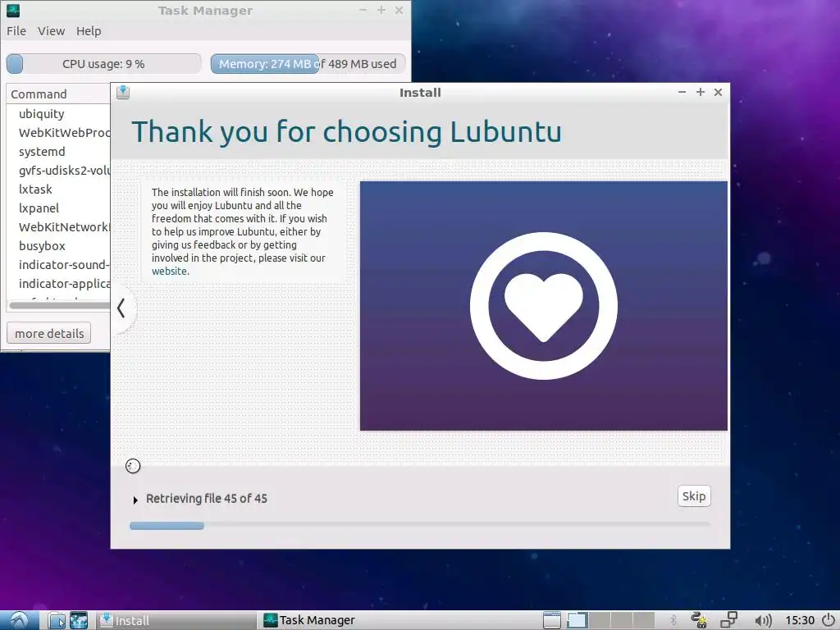Open the website link in slideshow
840x630 pixels.
pos(169,271)
